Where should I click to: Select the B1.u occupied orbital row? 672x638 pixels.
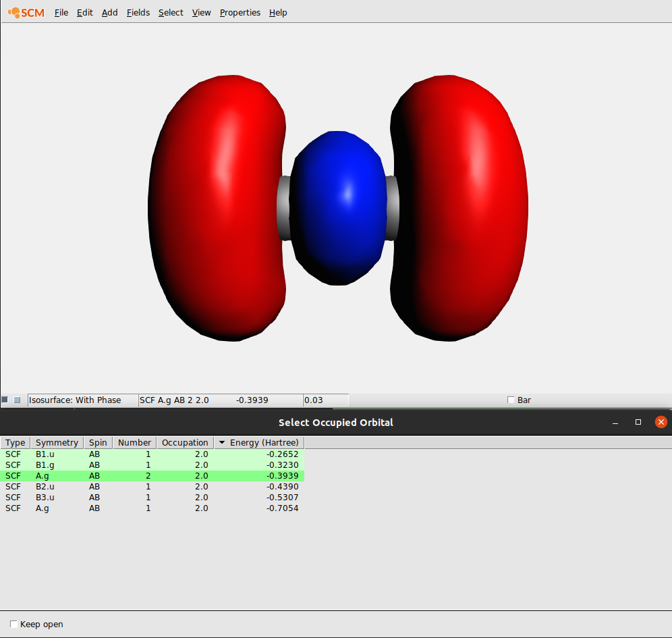pos(135,454)
